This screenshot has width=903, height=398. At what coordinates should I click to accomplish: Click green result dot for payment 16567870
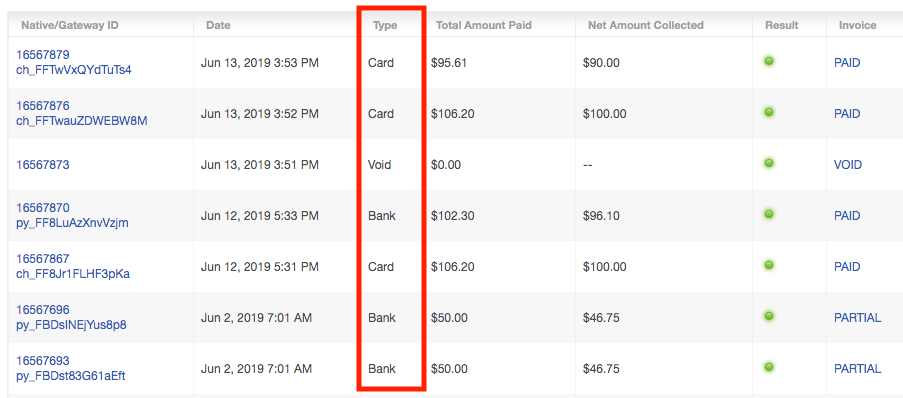pyautogui.click(x=768, y=214)
